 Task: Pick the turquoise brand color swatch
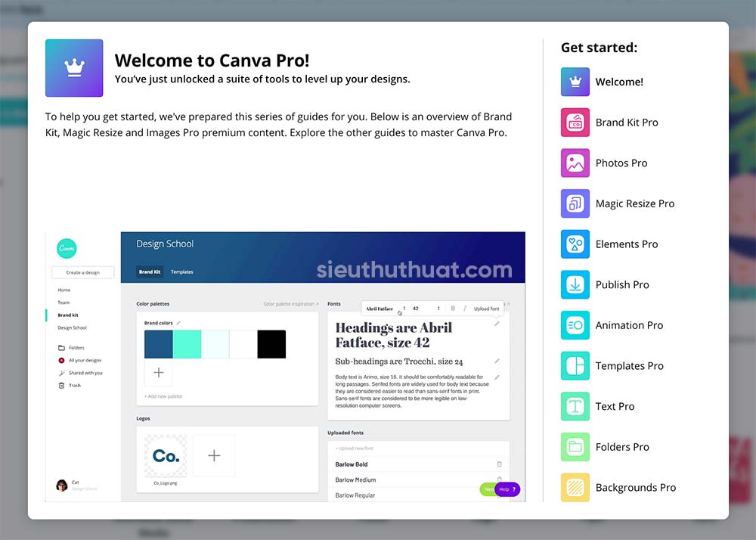(187, 344)
